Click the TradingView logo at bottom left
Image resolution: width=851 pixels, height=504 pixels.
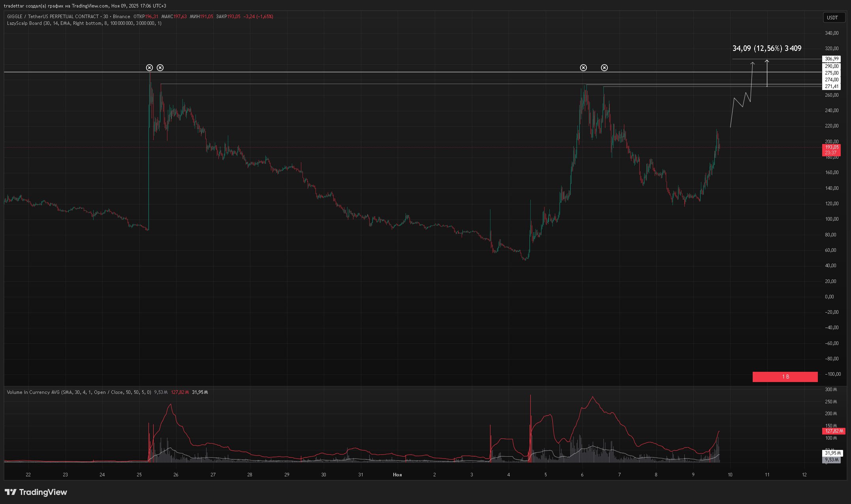pos(36,492)
